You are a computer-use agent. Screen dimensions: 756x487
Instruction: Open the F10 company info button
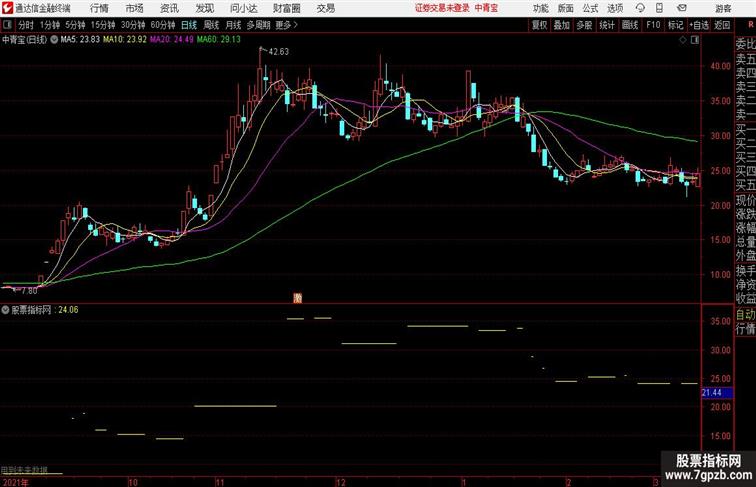pyautogui.click(x=653, y=25)
